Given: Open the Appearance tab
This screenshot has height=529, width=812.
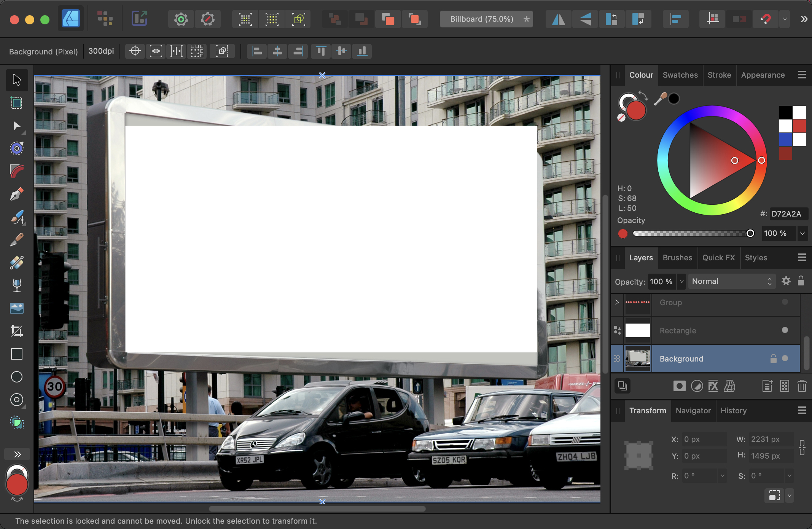Looking at the screenshot, I should coord(763,75).
